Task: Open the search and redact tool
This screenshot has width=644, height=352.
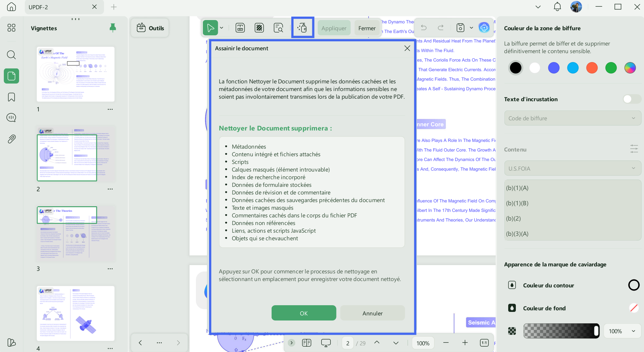Action: pos(278,28)
